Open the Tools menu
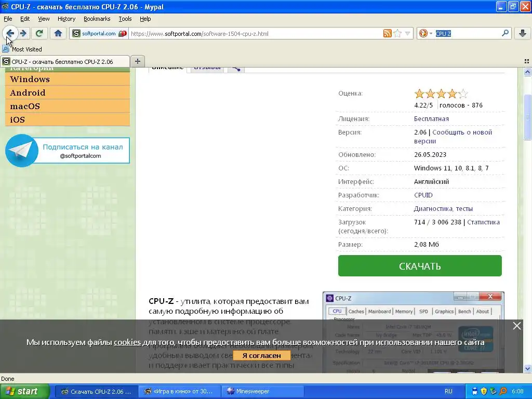This screenshot has width=532, height=399. point(125,19)
